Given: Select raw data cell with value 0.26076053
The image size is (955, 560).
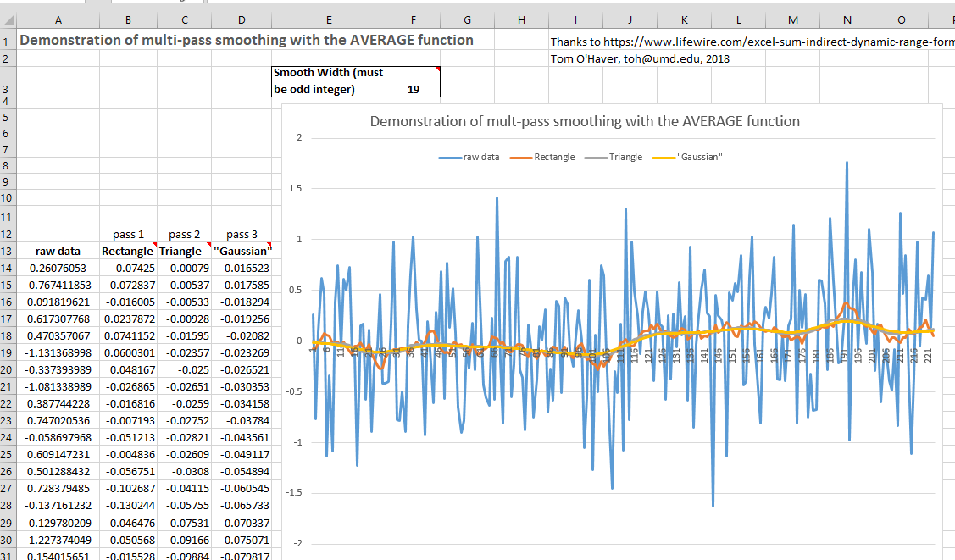Looking at the screenshot, I should pyautogui.click(x=57, y=268).
